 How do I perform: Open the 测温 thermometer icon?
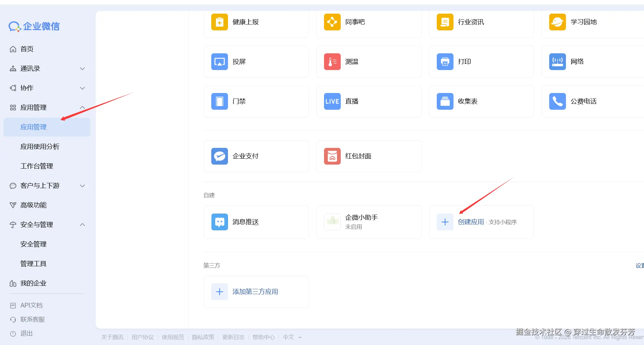[332, 62]
